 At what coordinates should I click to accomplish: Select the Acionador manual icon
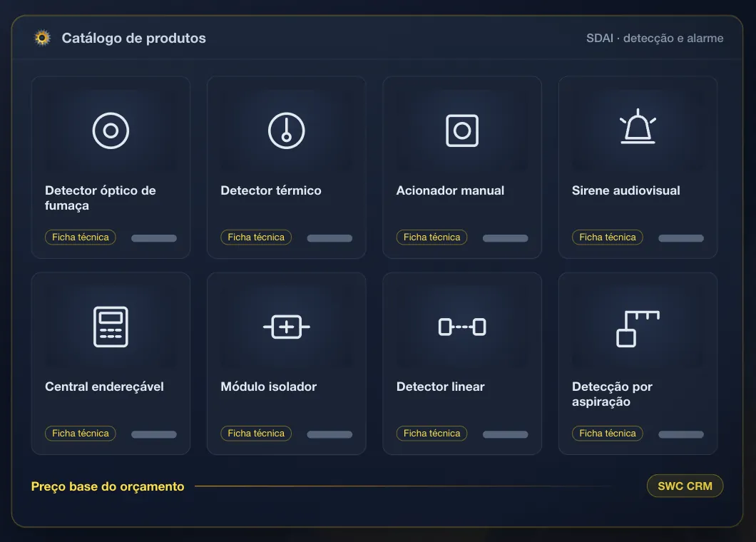coord(462,131)
